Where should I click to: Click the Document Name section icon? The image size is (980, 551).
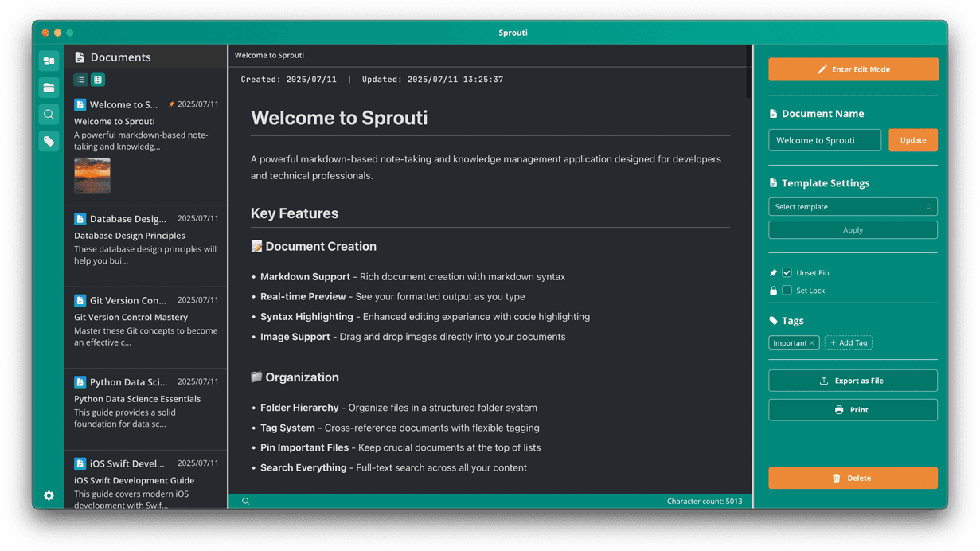773,114
